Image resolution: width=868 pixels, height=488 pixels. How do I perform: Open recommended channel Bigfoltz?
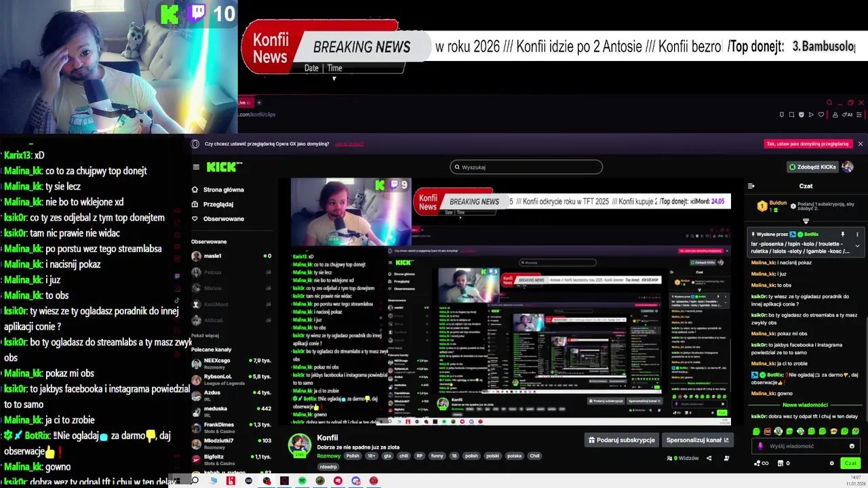(231, 459)
